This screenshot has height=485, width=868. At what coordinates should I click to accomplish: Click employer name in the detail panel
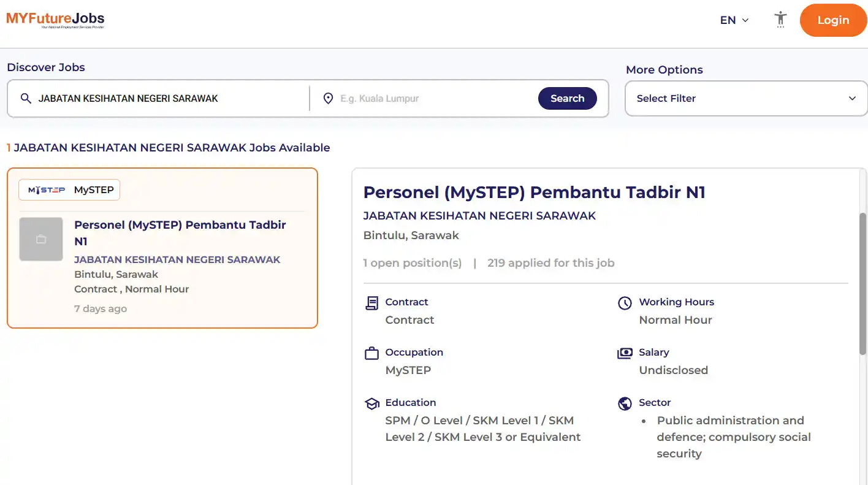pyautogui.click(x=479, y=216)
